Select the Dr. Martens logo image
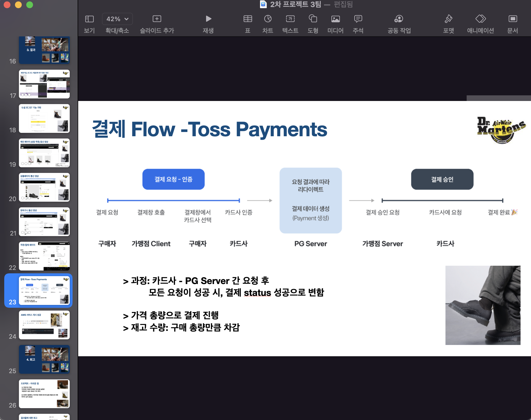The height and width of the screenshot is (420, 531). coord(501,130)
